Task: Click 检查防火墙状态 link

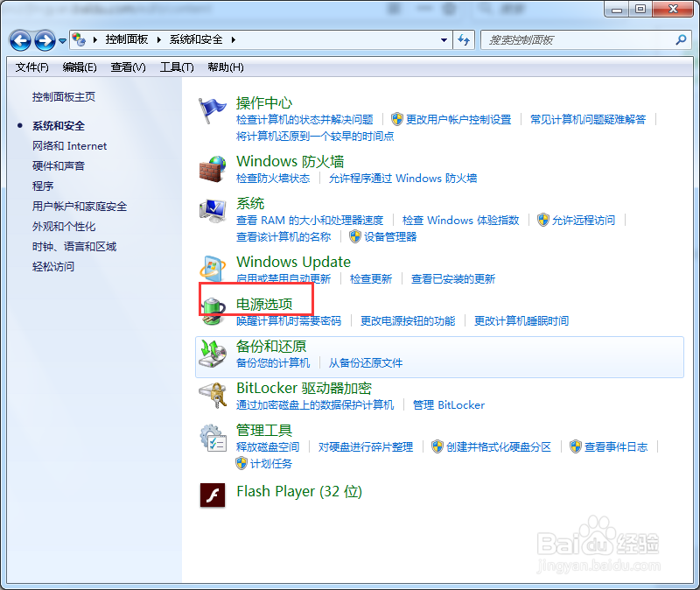Action: coord(273,179)
